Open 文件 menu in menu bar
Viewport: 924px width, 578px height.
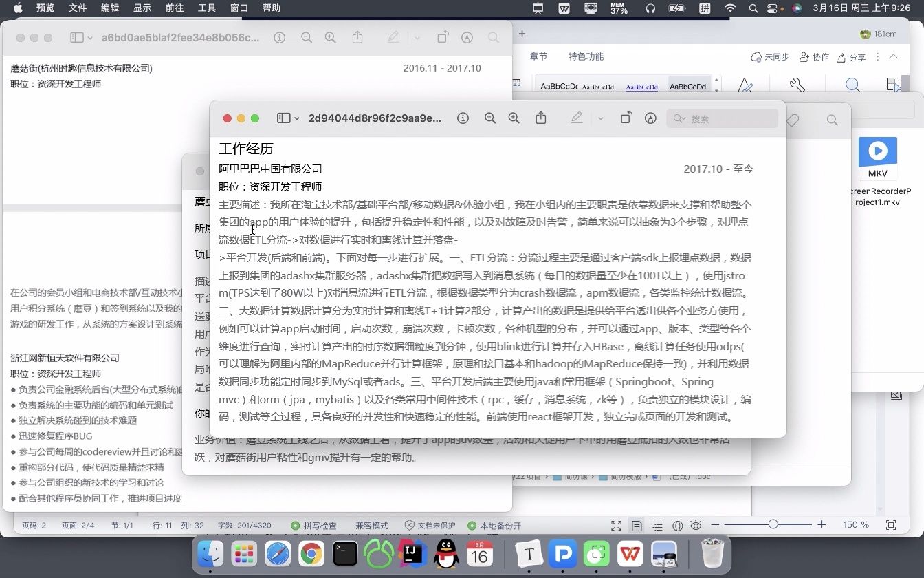78,8
